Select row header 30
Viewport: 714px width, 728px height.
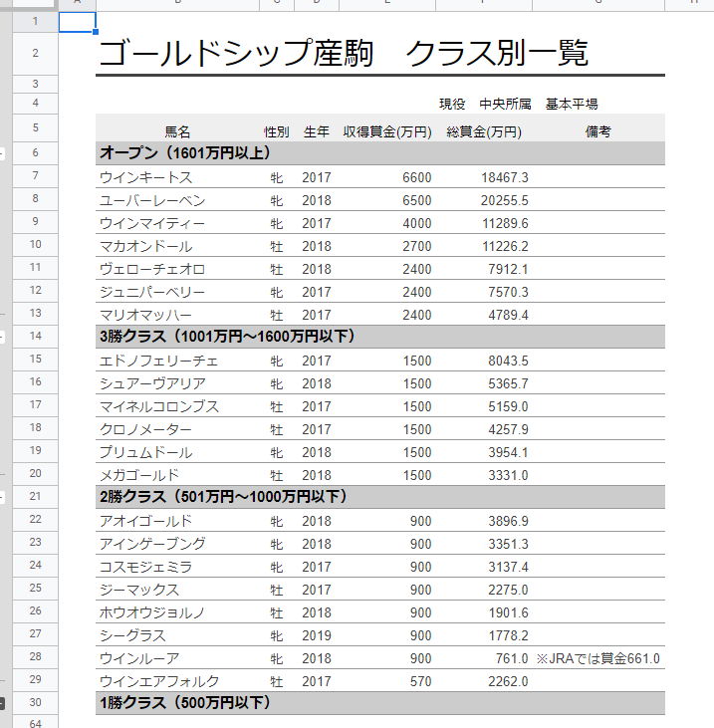point(35,702)
